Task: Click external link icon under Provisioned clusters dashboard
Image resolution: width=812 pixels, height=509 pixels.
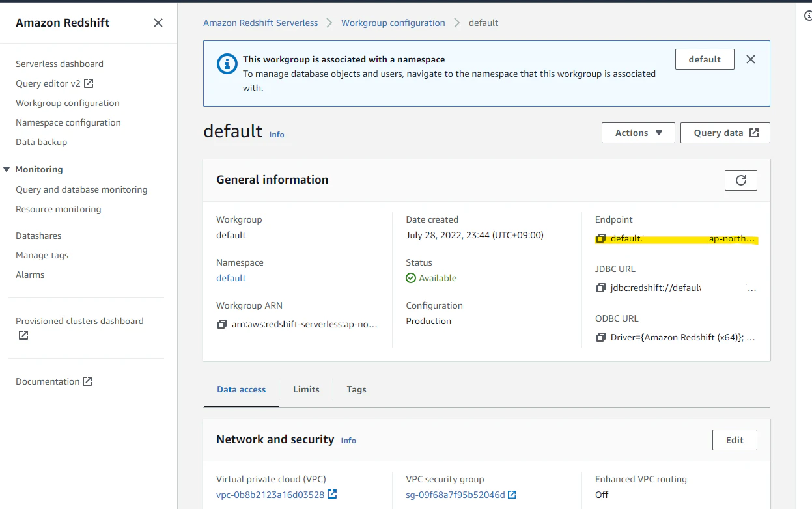Action: click(23, 335)
